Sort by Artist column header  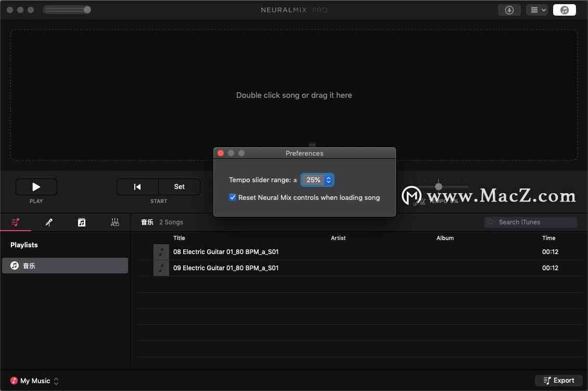click(338, 238)
